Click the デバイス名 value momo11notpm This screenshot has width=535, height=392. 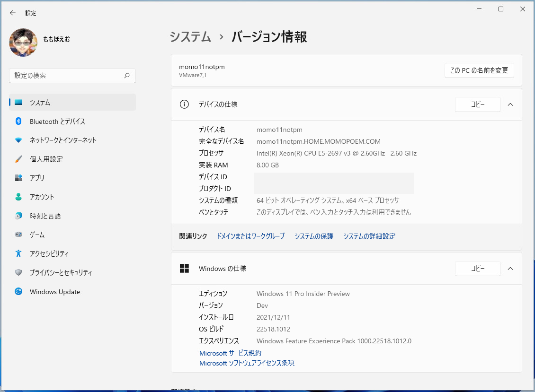[279, 130]
